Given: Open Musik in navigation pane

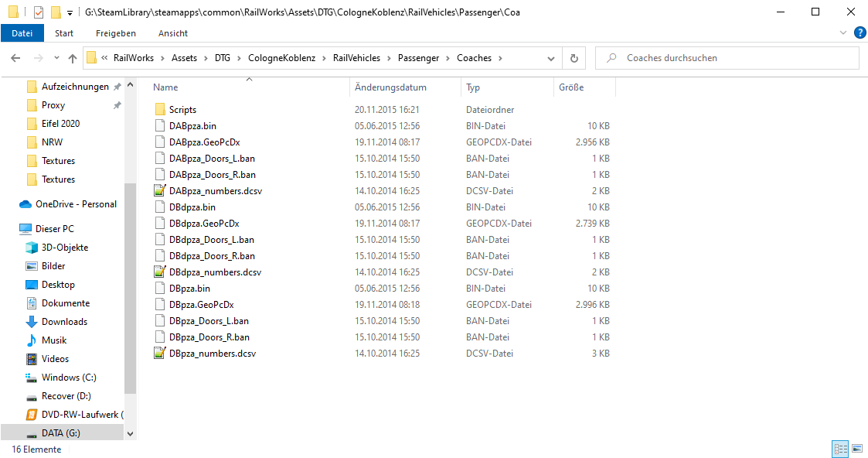Looking at the screenshot, I should click(x=53, y=340).
